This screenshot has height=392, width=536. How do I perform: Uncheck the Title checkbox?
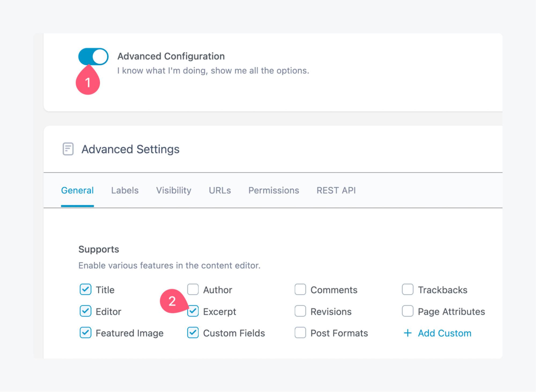coord(86,289)
